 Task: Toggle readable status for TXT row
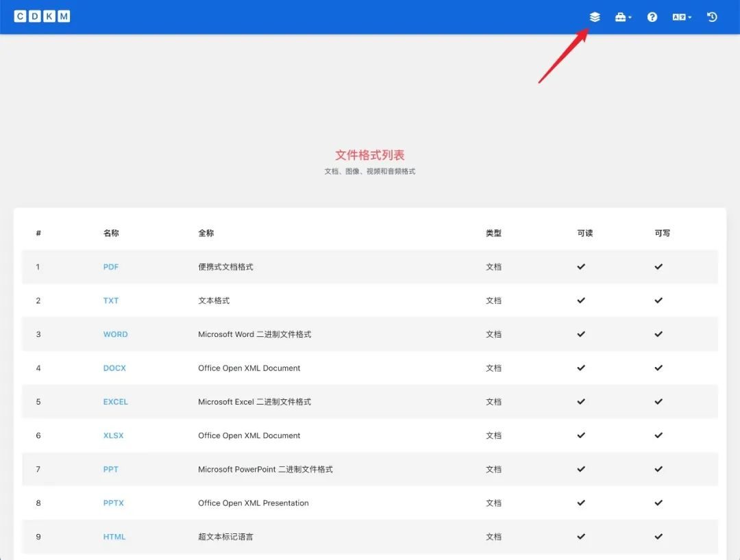pyautogui.click(x=580, y=300)
